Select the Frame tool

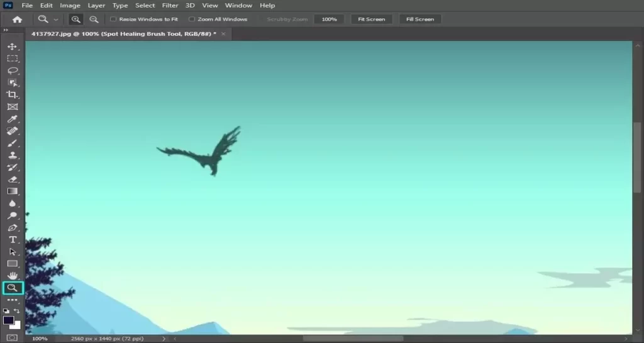(x=13, y=107)
